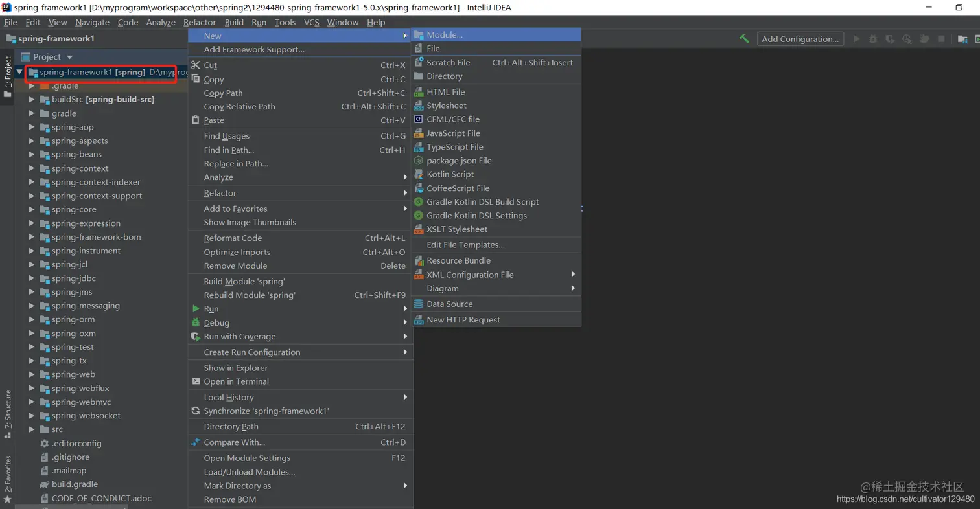Click the JavaScript File icon
980x509 pixels.
click(x=419, y=133)
